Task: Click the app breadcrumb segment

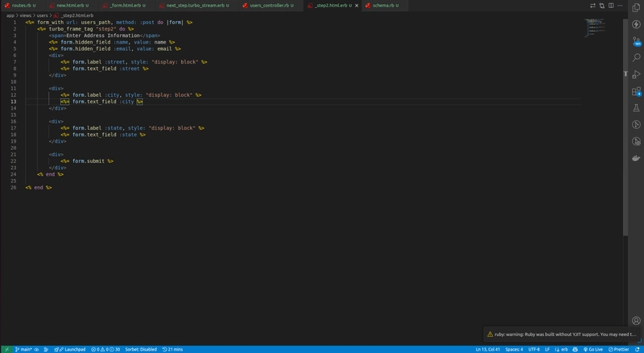Action: 10,15
